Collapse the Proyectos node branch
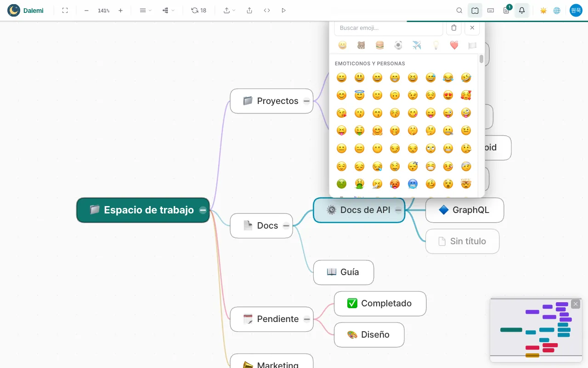Viewport: 588px width, 368px height. point(306,101)
